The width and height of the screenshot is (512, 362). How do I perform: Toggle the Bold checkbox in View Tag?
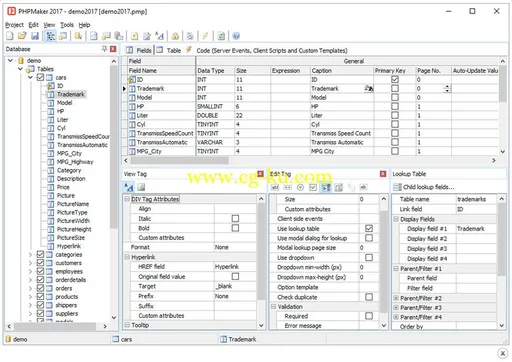click(235, 228)
